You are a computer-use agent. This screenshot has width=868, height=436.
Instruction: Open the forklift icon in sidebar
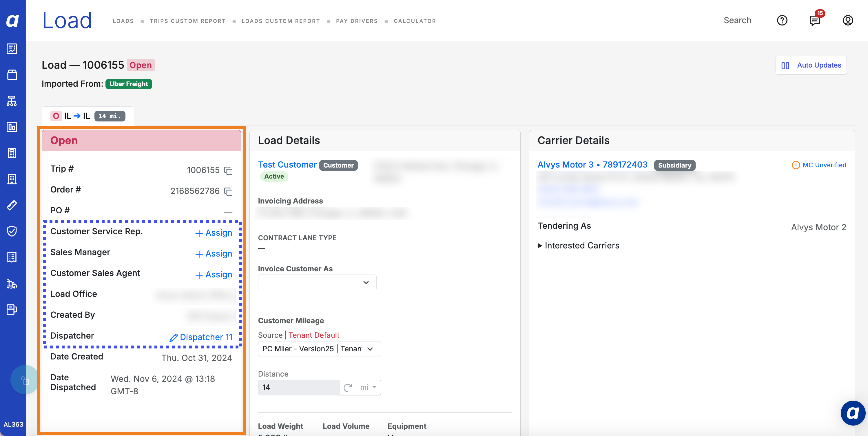[x=12, y=284]
